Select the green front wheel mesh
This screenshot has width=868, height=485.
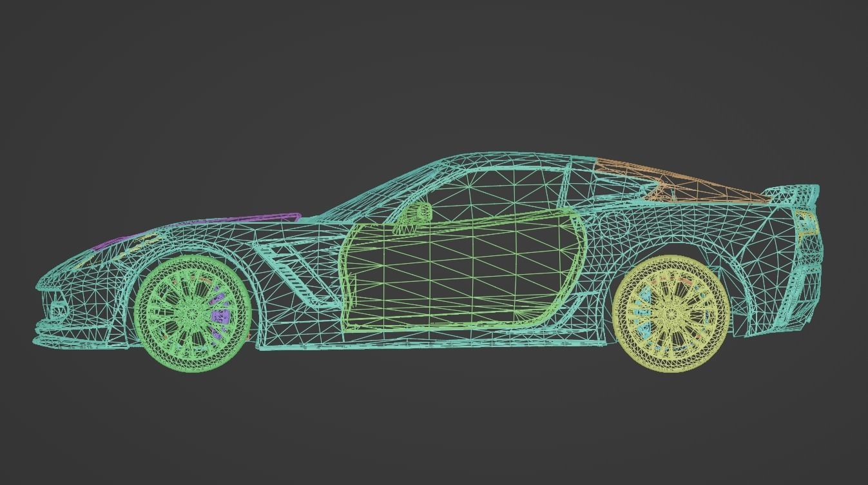pos(193,314)
